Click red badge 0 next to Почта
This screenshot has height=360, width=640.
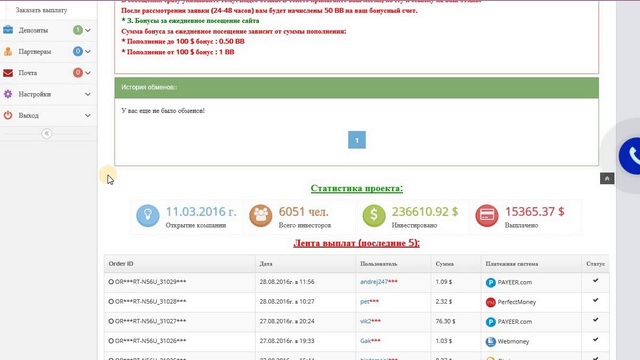coord(78,73)
